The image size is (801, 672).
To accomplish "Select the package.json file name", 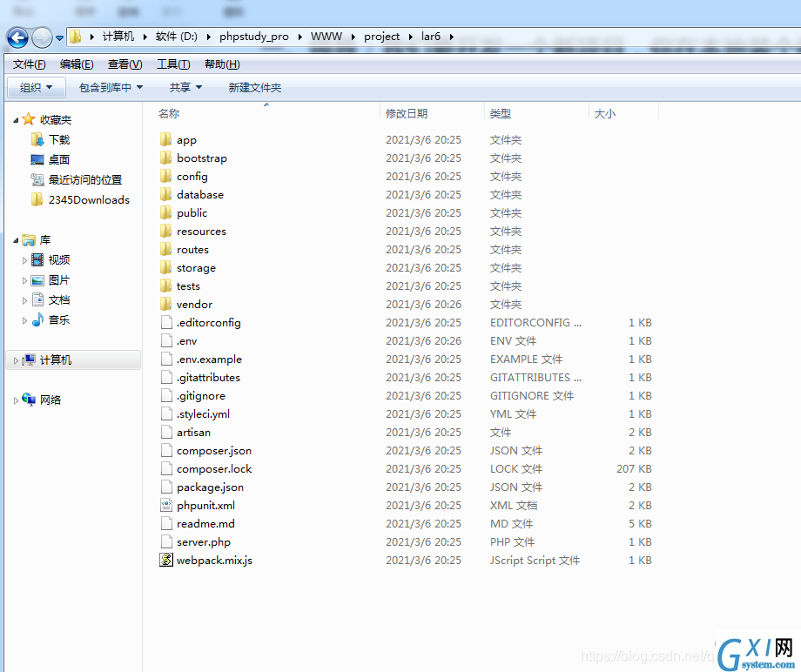I will (x=210, y=487).
